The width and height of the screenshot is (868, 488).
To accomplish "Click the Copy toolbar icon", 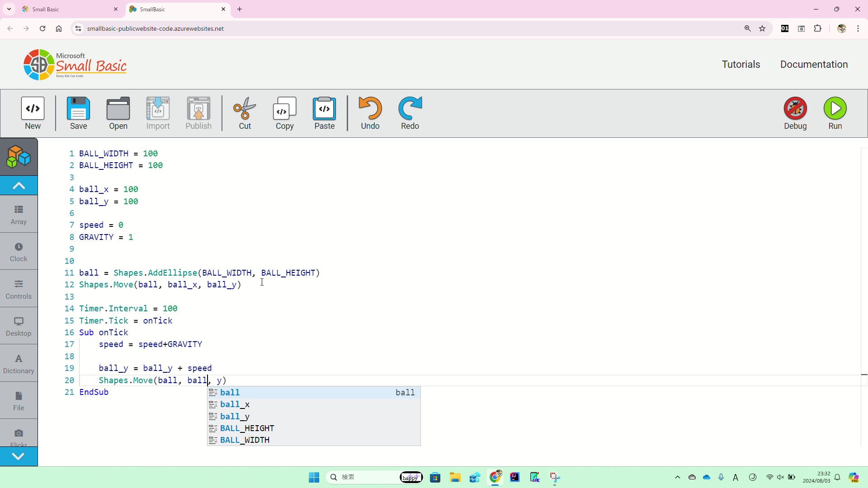I will [284, 113].
